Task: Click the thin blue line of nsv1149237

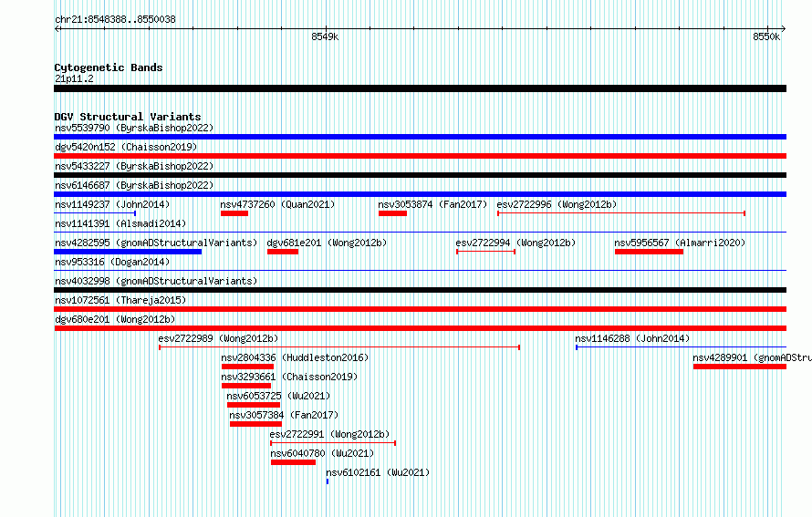Action: coord(95,213)
